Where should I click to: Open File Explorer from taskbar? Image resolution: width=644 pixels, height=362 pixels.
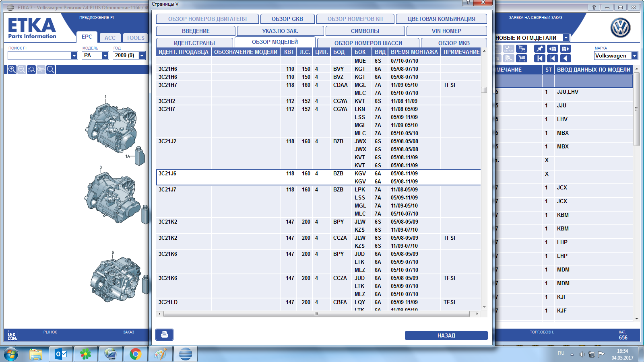pos(36,354)
